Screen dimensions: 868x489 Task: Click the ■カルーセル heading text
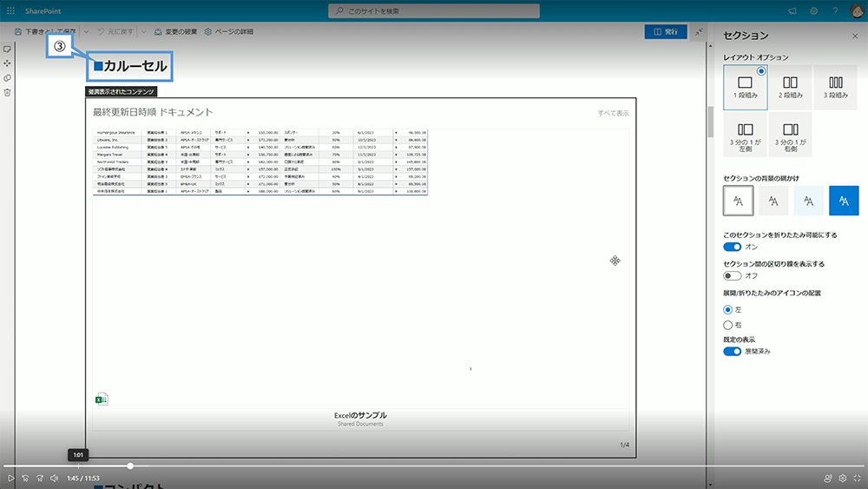click(x=130, y=67)
